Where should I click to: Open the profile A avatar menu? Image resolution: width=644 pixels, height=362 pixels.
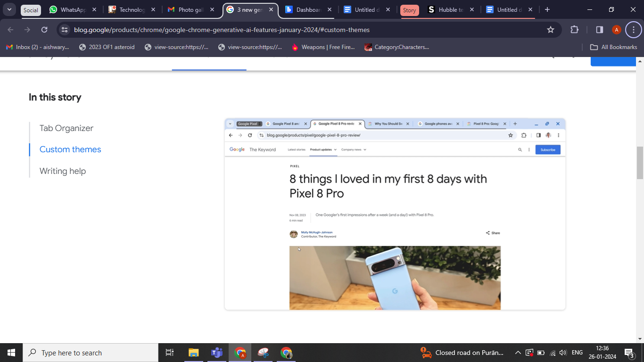point(616,30)
